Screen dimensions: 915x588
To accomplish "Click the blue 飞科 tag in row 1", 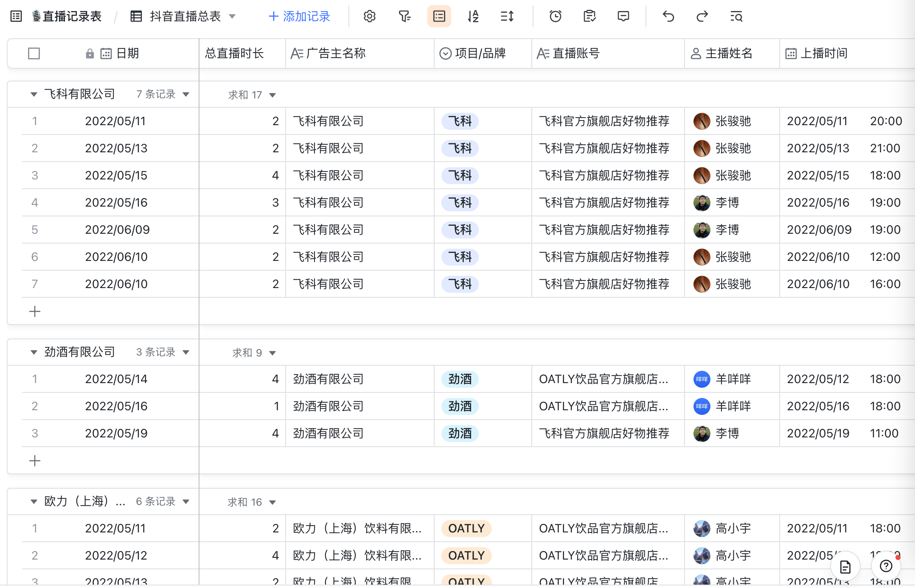I will tap(460, 121).
